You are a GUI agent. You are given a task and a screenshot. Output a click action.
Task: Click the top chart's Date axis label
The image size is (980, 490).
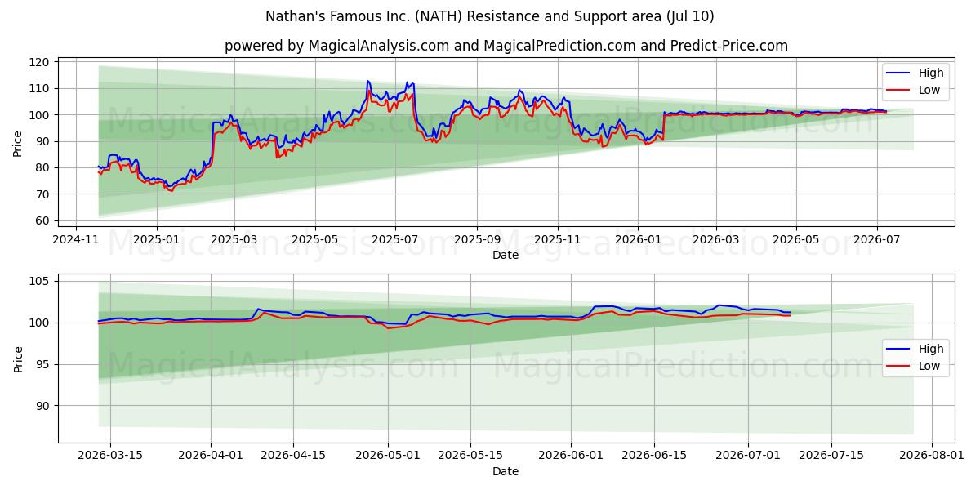click(506, 255)
